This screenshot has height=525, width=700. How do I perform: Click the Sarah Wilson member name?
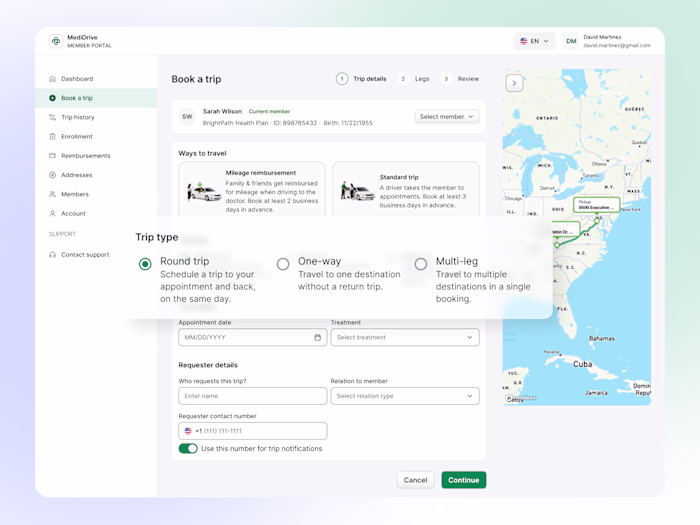[222, 112]
